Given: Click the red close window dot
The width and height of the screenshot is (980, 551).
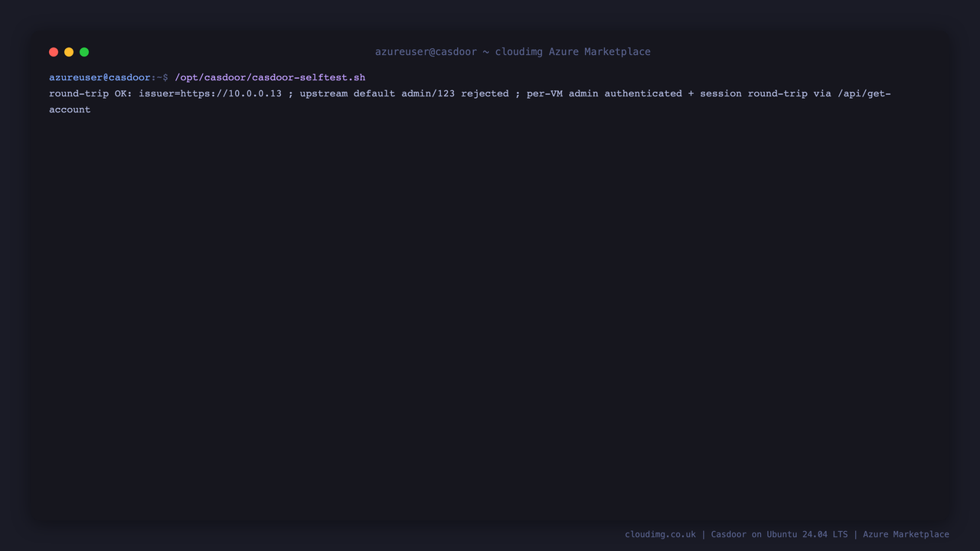Looking at the screenshot, I should pyautogui.click(x=54, y=52).
